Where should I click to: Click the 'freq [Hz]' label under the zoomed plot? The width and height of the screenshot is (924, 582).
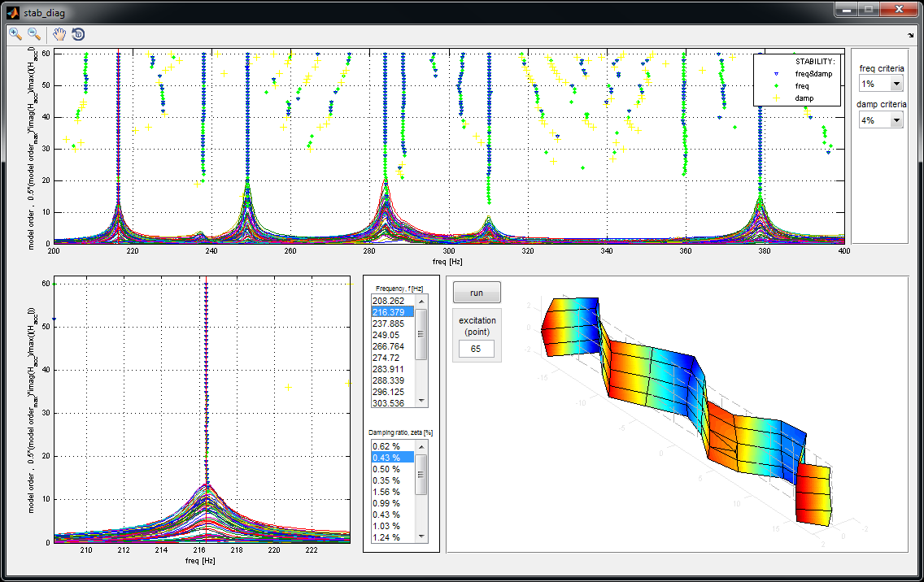[200, 560]
